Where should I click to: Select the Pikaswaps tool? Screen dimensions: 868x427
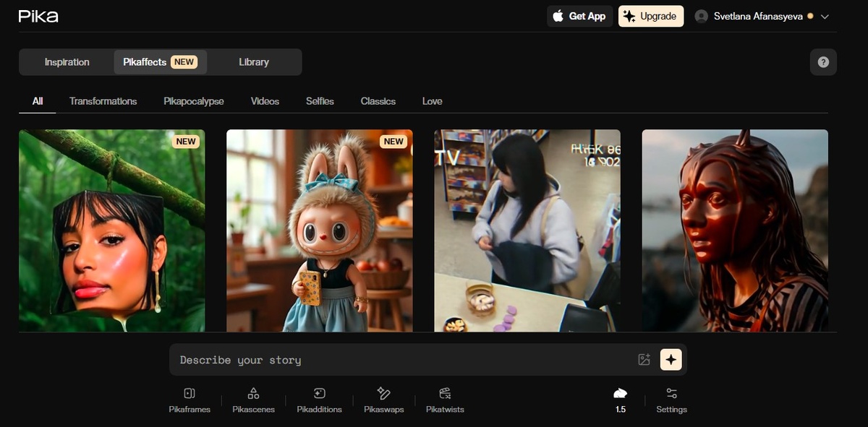pos(383,400)
